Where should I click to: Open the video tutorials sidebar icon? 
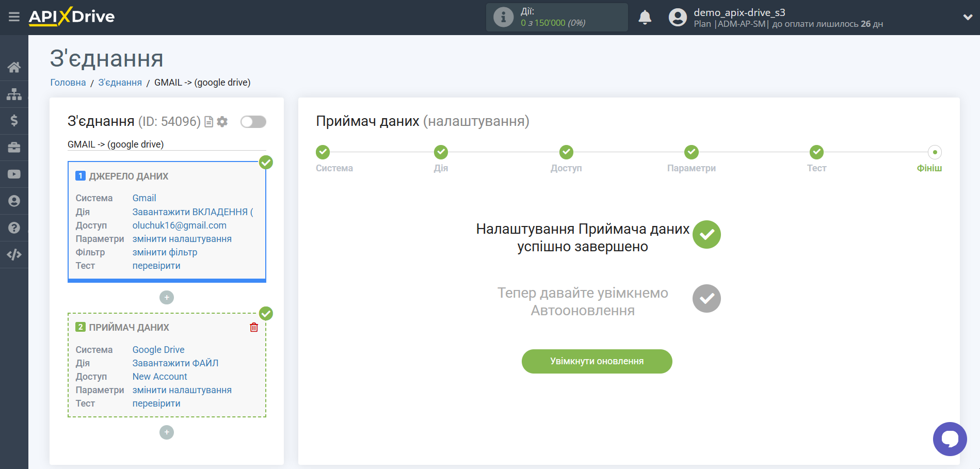pyautogui.click(x=14, y=174)
